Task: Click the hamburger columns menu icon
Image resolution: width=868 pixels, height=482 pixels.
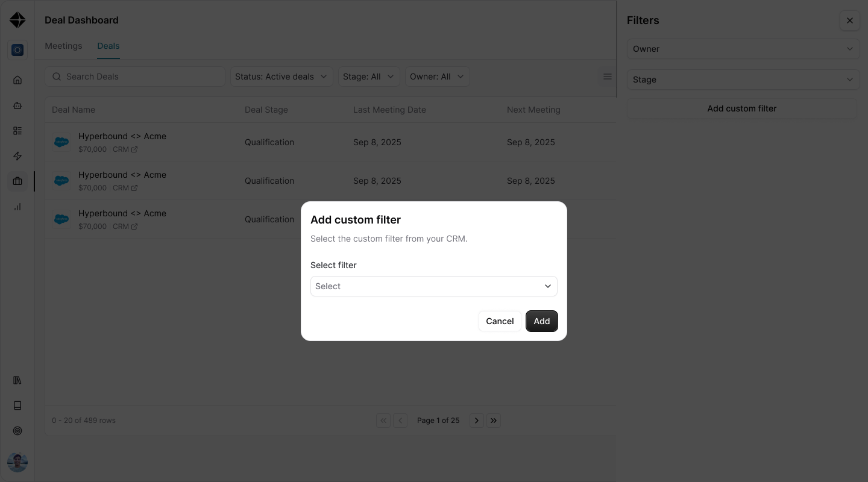Action: click(607, 77)
